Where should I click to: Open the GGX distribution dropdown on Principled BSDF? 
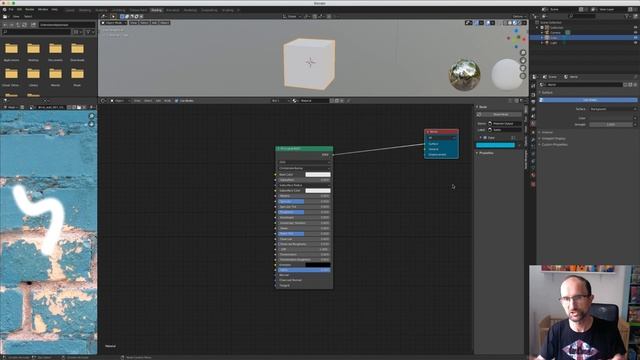(x=304, y=162)
